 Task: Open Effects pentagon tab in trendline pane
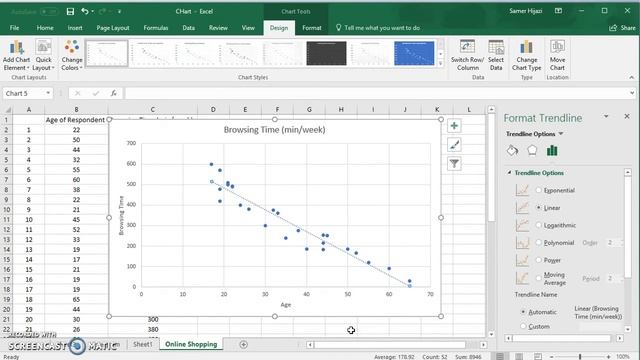point(532,151)
